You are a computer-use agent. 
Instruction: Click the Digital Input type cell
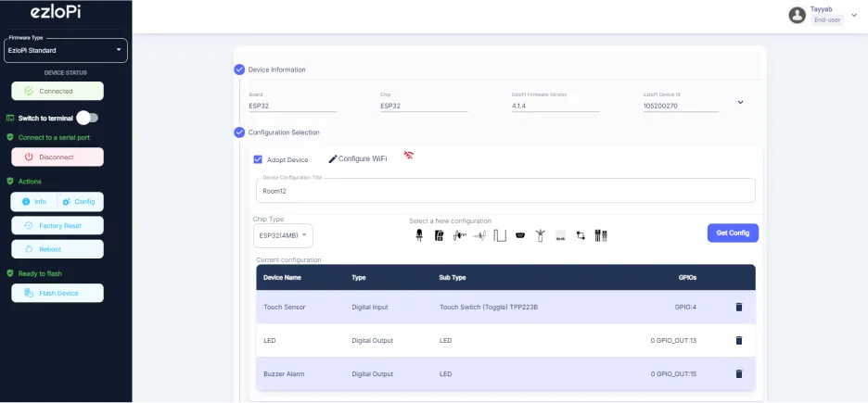370,307
